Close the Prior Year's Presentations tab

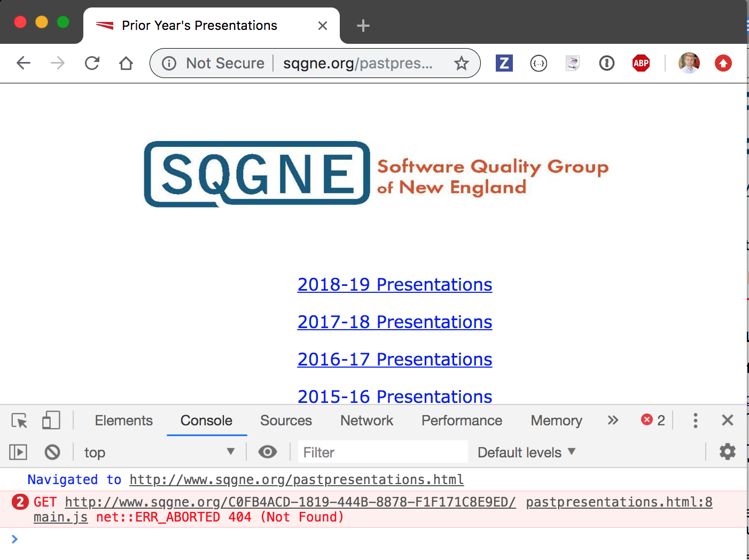tap(323, 26)
